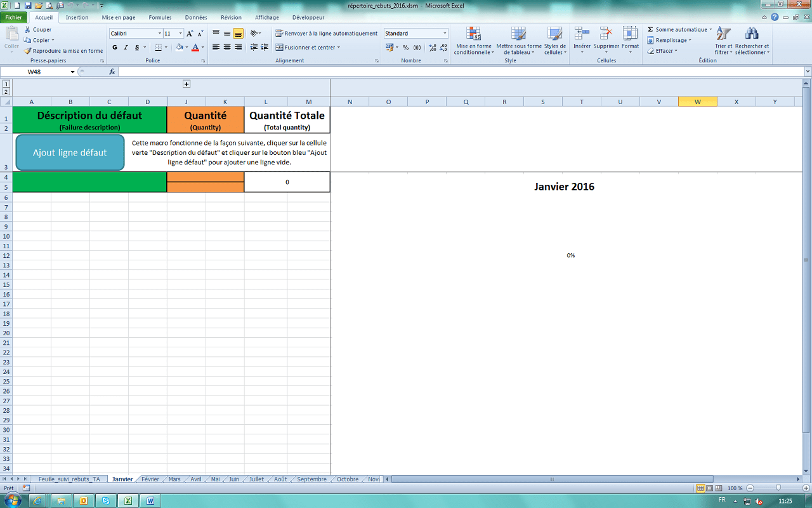Image resolution: width=812 pixels, height=508 pixels.
Task: Click the Supprimer cells button
Action: (x=606, y=41)
